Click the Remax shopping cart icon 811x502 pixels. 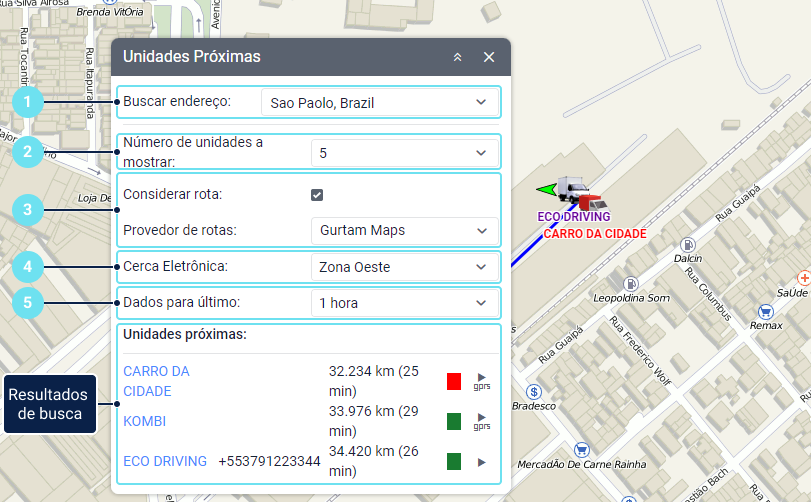[765, 312]
